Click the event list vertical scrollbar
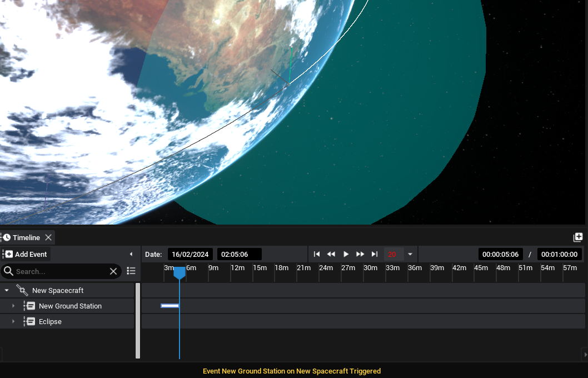Viewport: 588px width, 378px height. pyautogui.click(x=138, y=321)
